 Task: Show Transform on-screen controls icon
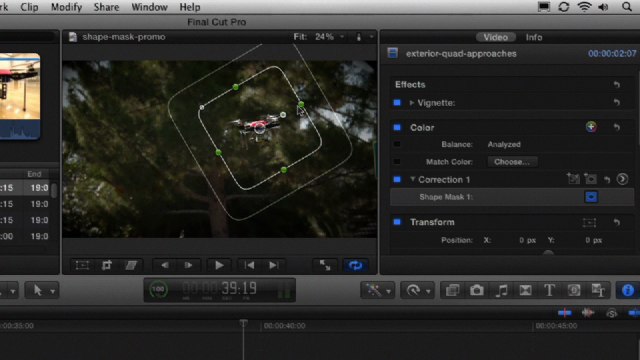tap(589, 222)
